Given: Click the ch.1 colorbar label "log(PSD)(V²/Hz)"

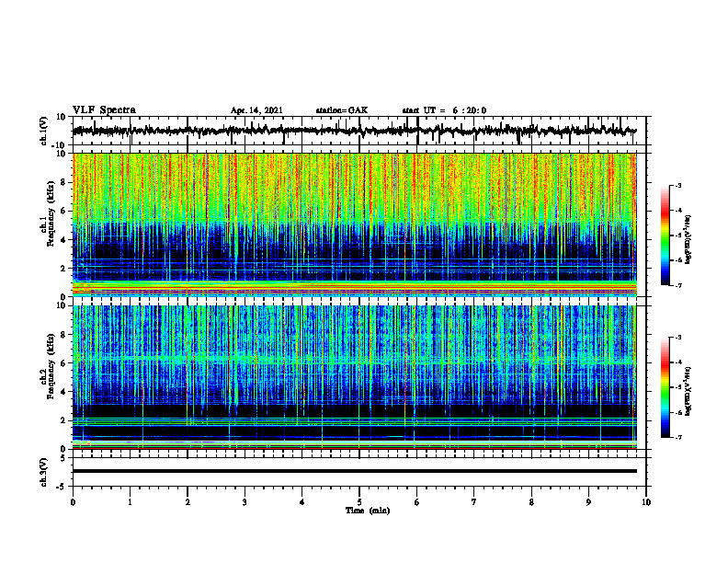Looking at the screenshot, I should point(688,239).
